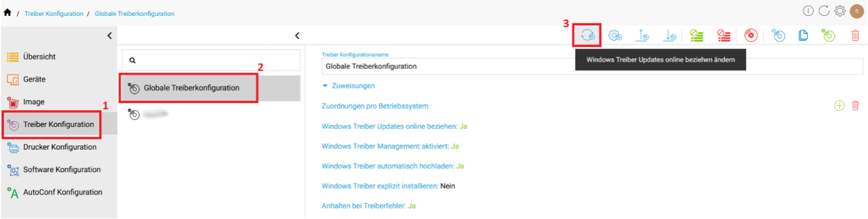Screen dimensions: 868x219
Task: Click 'Anhalten bei Treiberfehler: Ja'
Action: pos(369,206)
